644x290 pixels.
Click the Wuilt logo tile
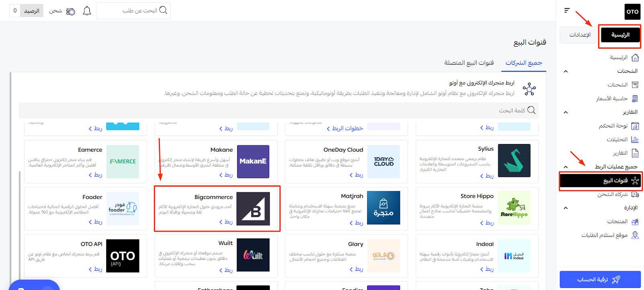click(253, 255)
